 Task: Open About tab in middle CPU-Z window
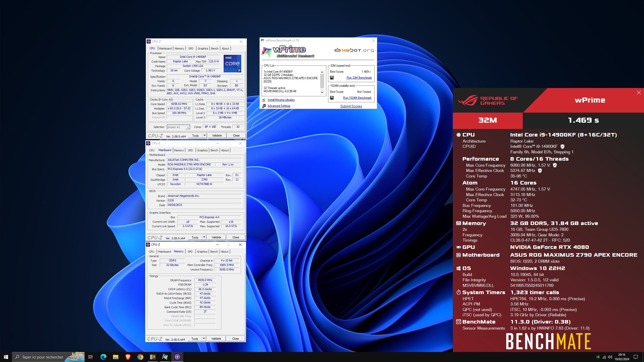[x=225, y=150]
